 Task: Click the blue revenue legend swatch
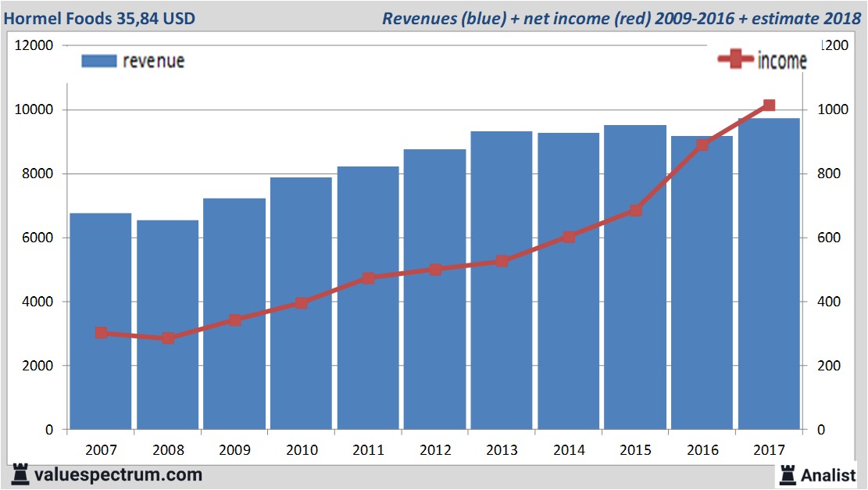pyautogui.click(x=98, y=61)
